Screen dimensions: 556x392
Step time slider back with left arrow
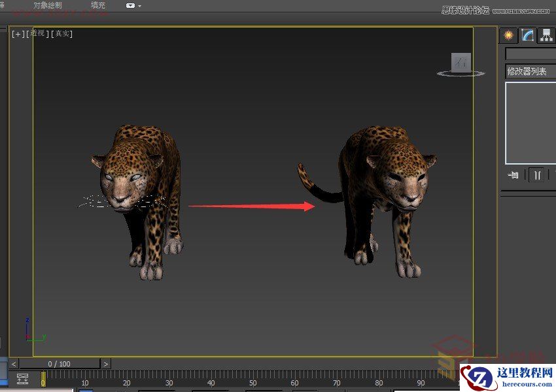tap(14, 364)
